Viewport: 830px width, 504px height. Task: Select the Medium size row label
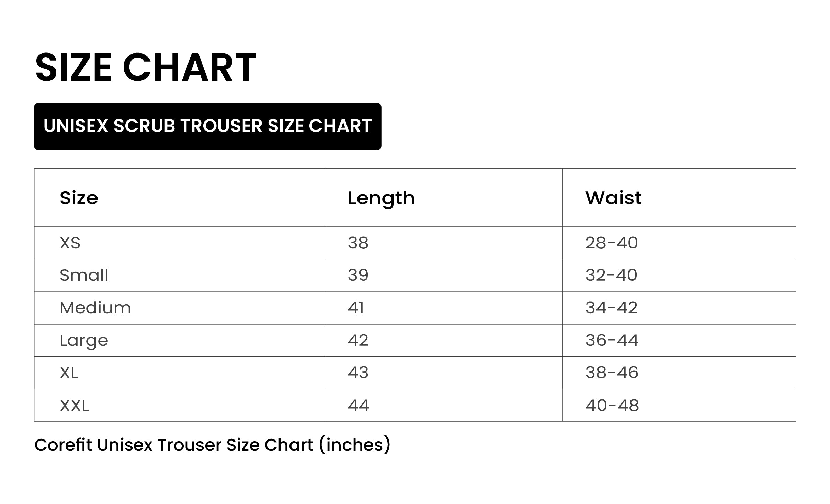95,308
